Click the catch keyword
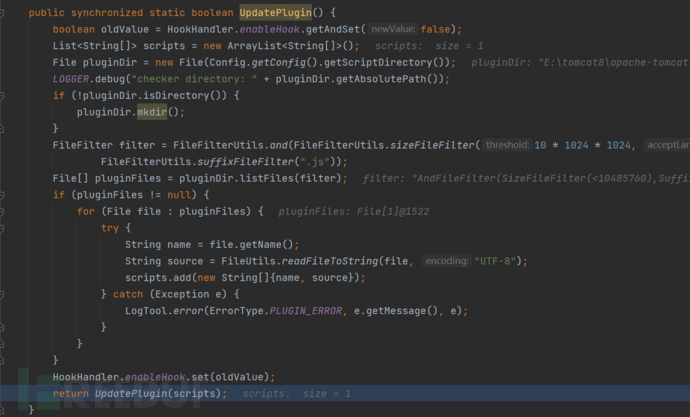The width and height of the screenshot is (690, 417). [x=128, y=294]
